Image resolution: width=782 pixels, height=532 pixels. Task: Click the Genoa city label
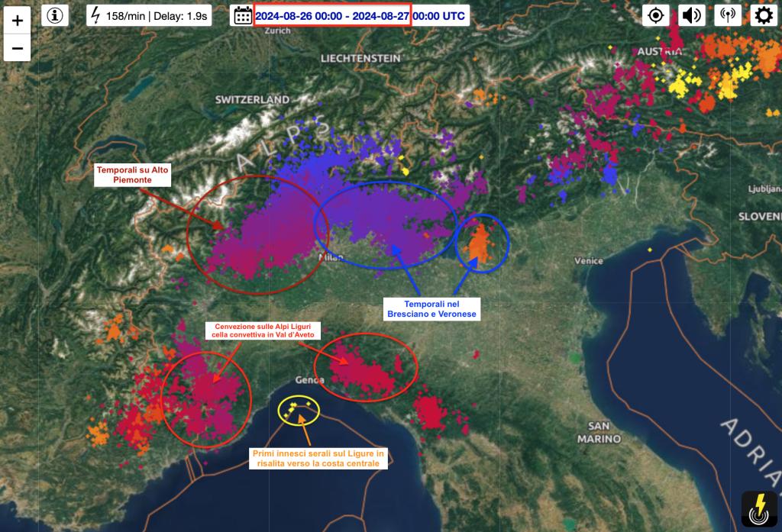click(x=310, y=380)
